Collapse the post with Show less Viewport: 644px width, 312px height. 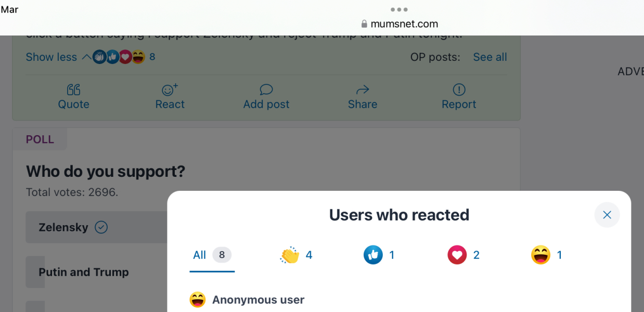pyautogui.click(x=51, y=57)
